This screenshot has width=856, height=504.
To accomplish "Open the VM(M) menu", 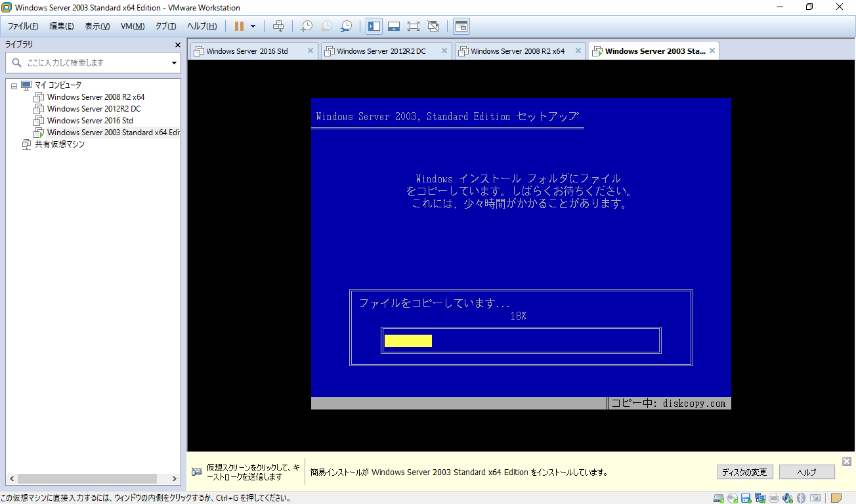I will [132, 26].
